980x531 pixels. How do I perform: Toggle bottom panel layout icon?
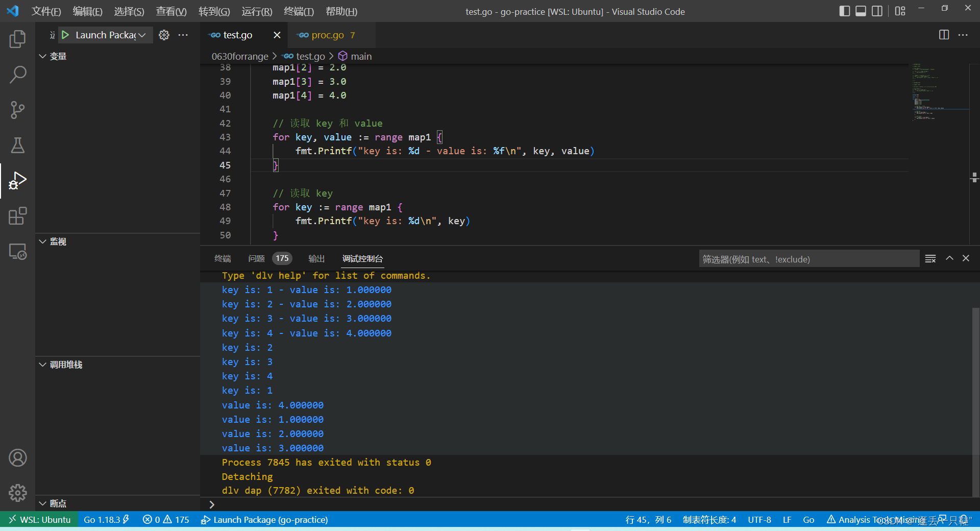[x=861, y=11]
